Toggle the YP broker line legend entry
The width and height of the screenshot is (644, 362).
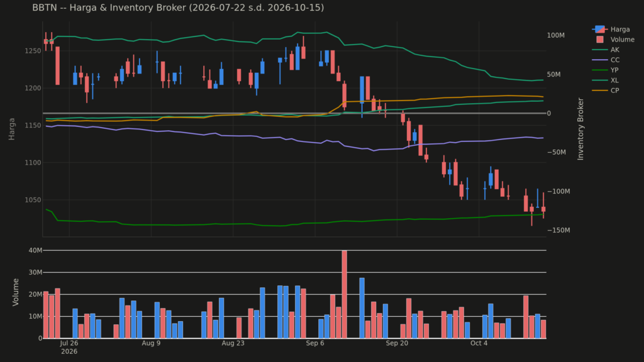pyautogui.click(x=606, y=70)
